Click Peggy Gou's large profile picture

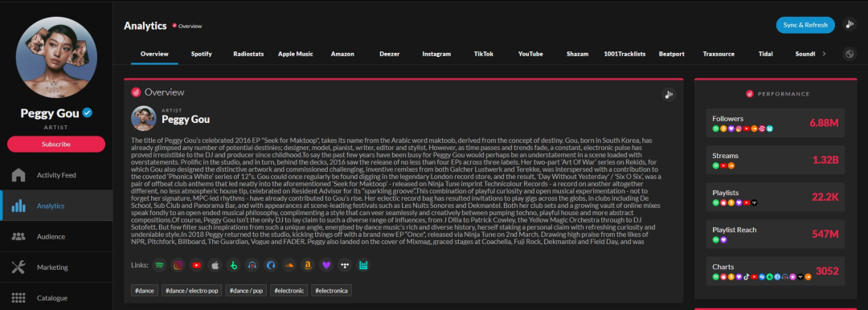[56, 58]
